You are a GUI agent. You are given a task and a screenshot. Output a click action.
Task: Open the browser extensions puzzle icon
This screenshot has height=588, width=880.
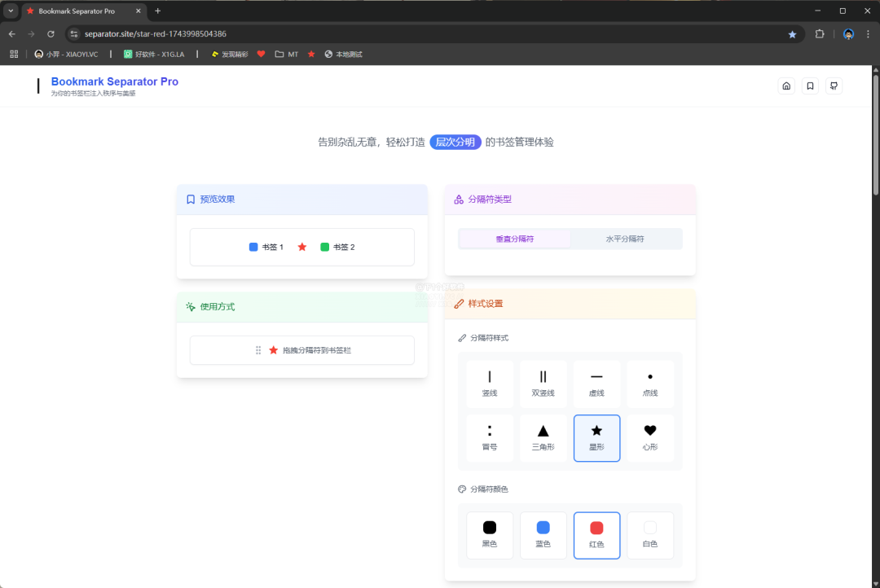(x=820, y=33)
